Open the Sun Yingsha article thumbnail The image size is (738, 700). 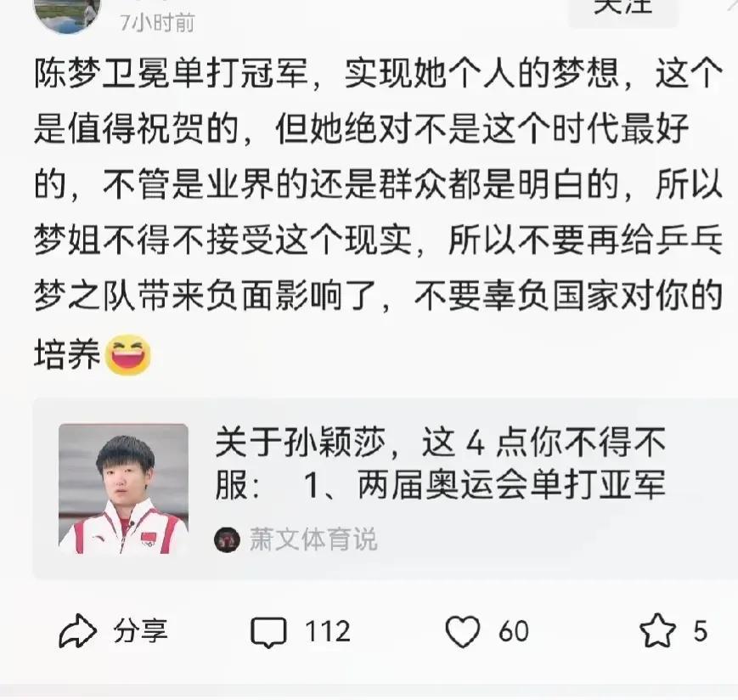[x=123, y=488]
